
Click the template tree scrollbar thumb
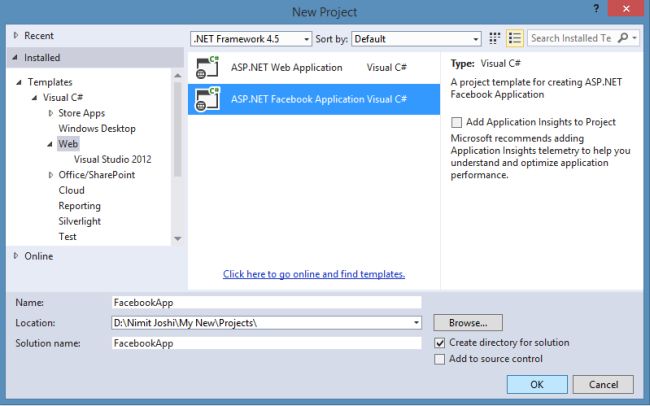click(178, 129)
